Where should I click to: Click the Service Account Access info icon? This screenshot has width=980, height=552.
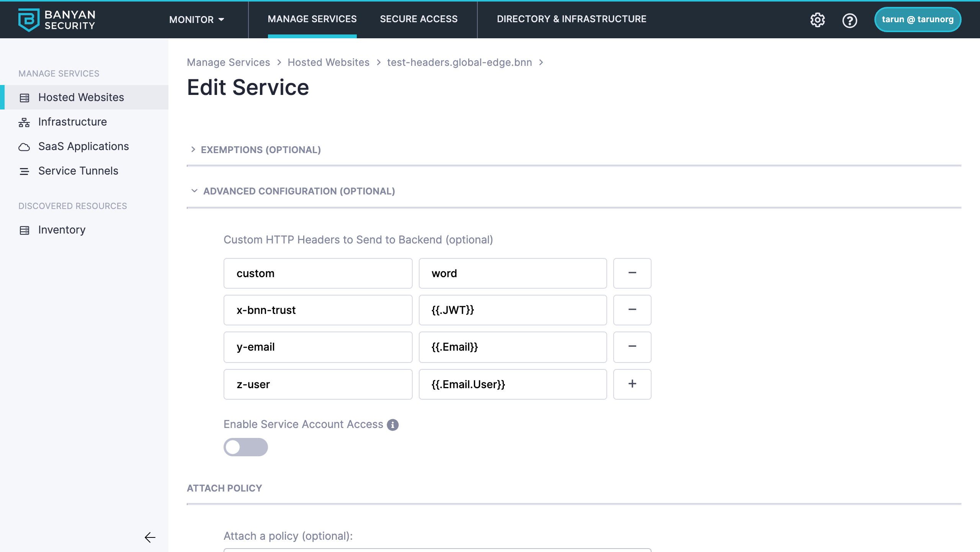coord(392,425)
